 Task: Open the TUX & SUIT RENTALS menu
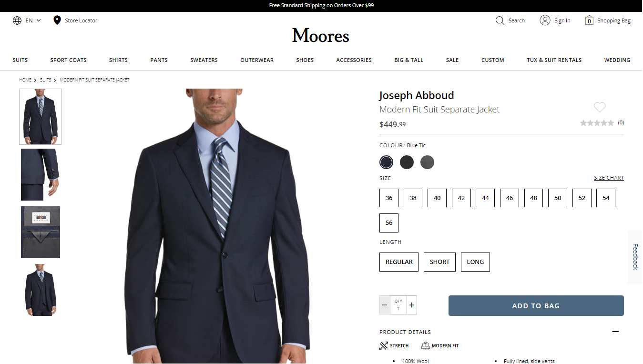click(554, 60)
